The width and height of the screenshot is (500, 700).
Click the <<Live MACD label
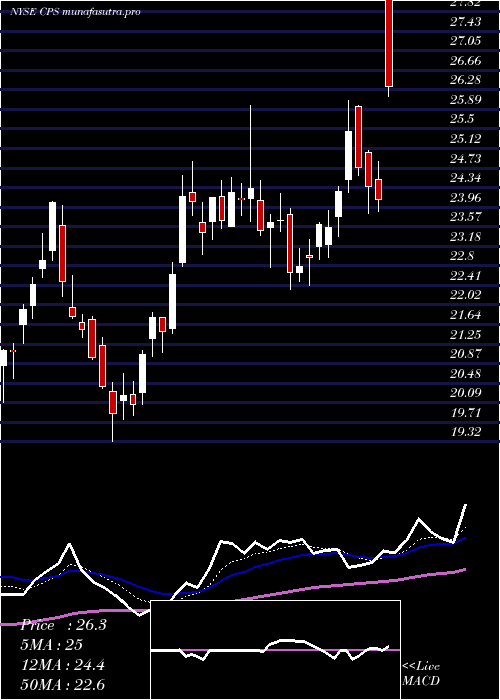(x=421, y=674)
